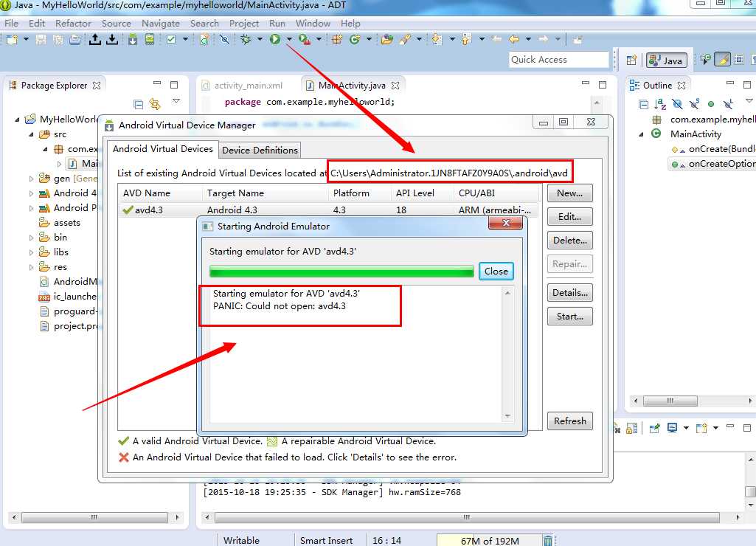Collapse the MyHelloWorld project node
The height and width of the screenshot is (546, 756).
click(x=17, y=119)
